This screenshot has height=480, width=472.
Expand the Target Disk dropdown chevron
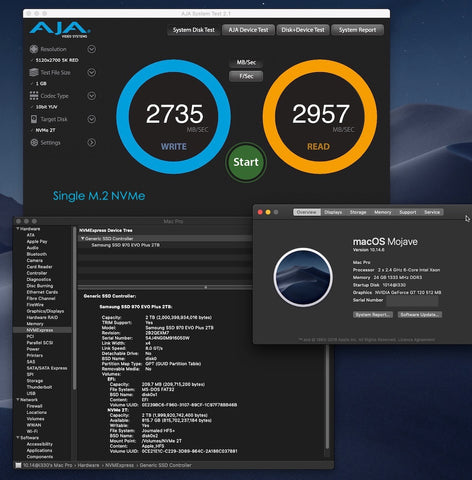pyautogui.click(x=92, y=119)
